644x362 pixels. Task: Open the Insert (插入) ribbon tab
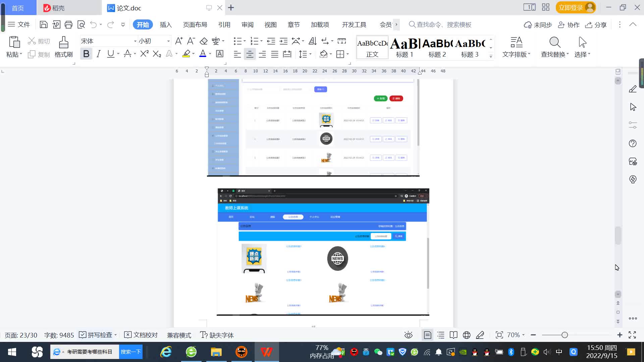click(x=166, y=24)
